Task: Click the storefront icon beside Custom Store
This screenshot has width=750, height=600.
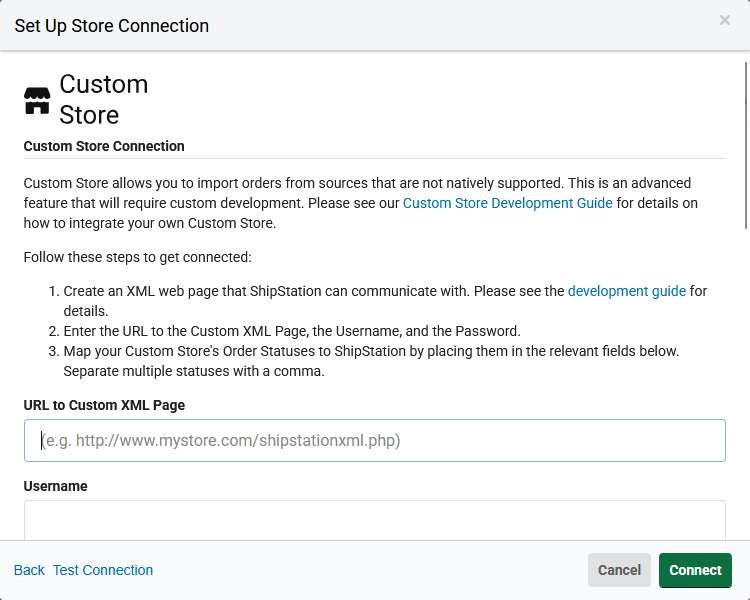Action: pyautogui.click(x=37, y=100)
